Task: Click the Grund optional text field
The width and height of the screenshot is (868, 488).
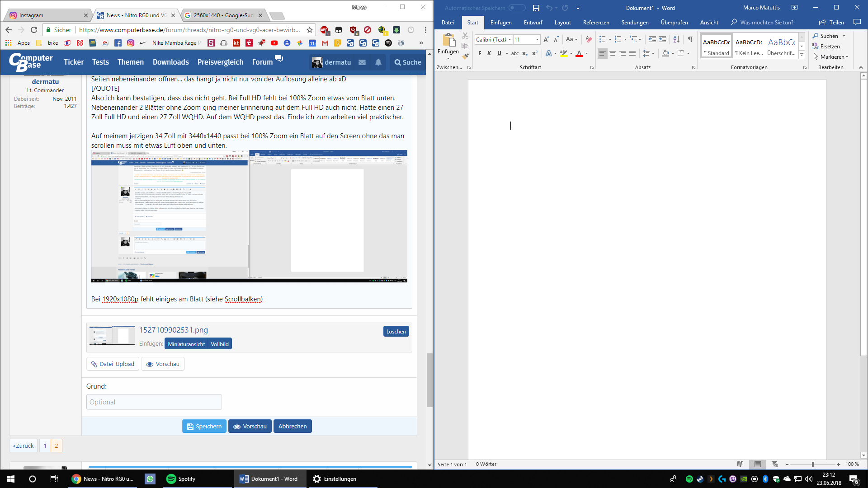Action: 154,402
